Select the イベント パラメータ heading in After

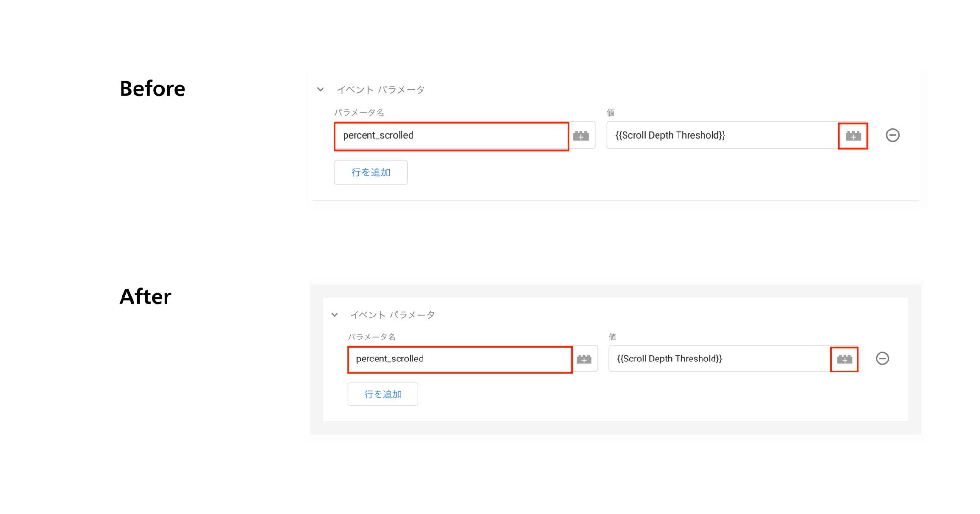[x=392, y=315]
